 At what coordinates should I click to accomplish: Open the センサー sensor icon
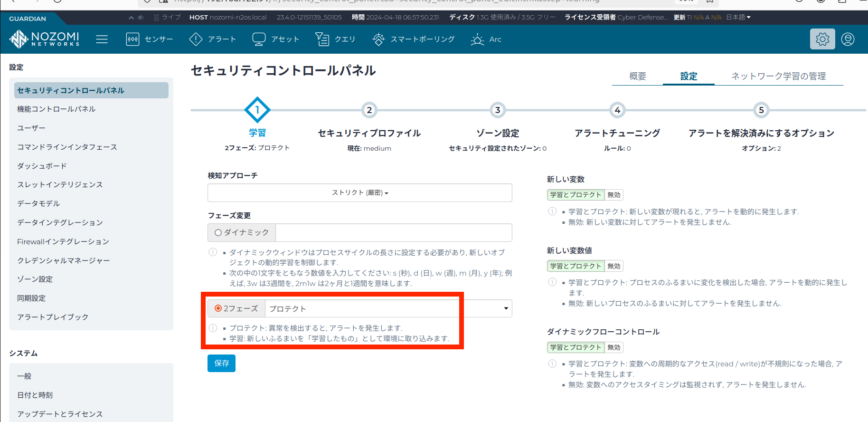click(x=132, y=39)
